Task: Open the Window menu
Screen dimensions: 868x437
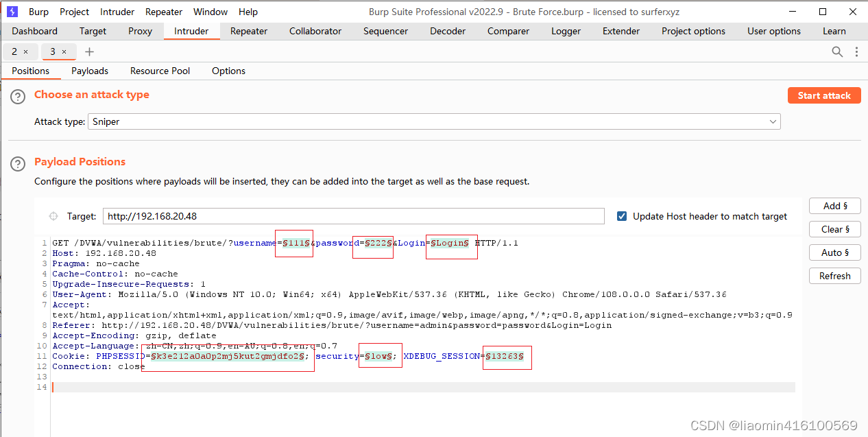Action: (x=210, y=12)
